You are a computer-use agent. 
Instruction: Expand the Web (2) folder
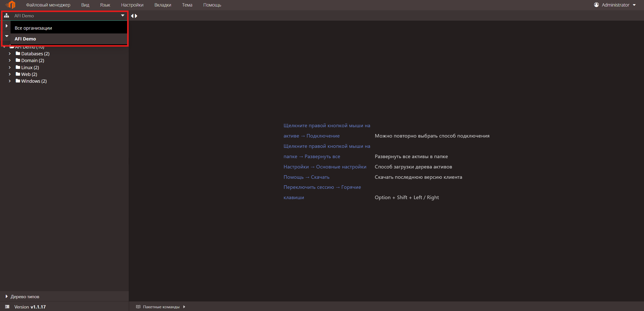pos(10,74)
